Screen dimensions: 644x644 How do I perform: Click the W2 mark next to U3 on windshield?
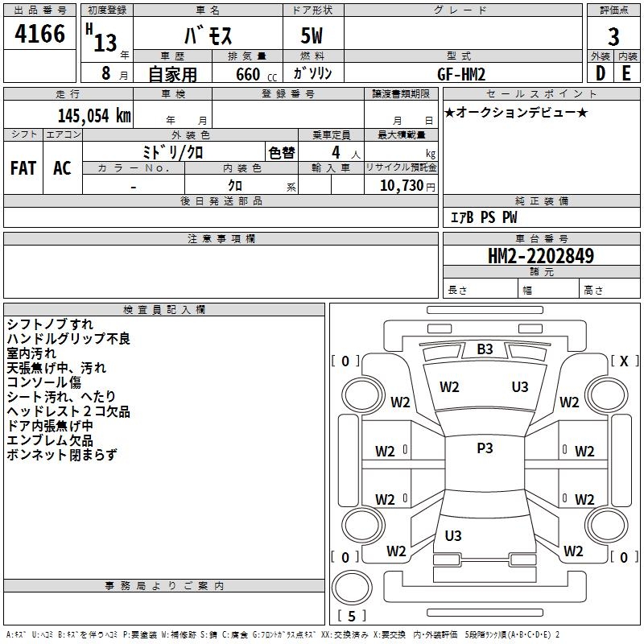click(449, 387)
